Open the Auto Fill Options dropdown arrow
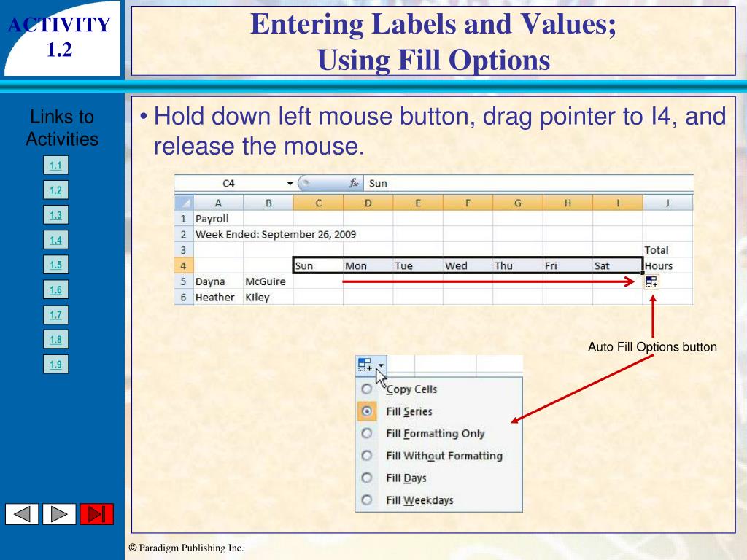Screen dimensions: 747x560 click(381, 365)
